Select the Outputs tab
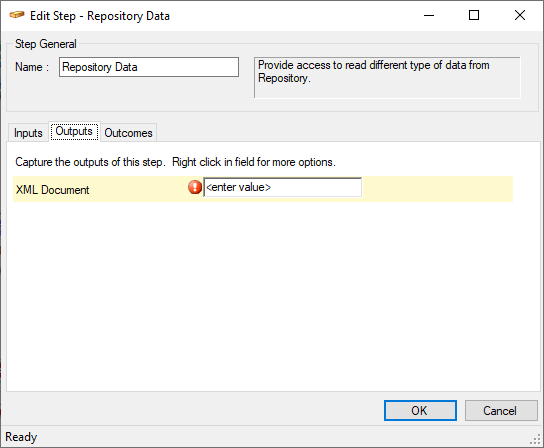 click(74, 132)
